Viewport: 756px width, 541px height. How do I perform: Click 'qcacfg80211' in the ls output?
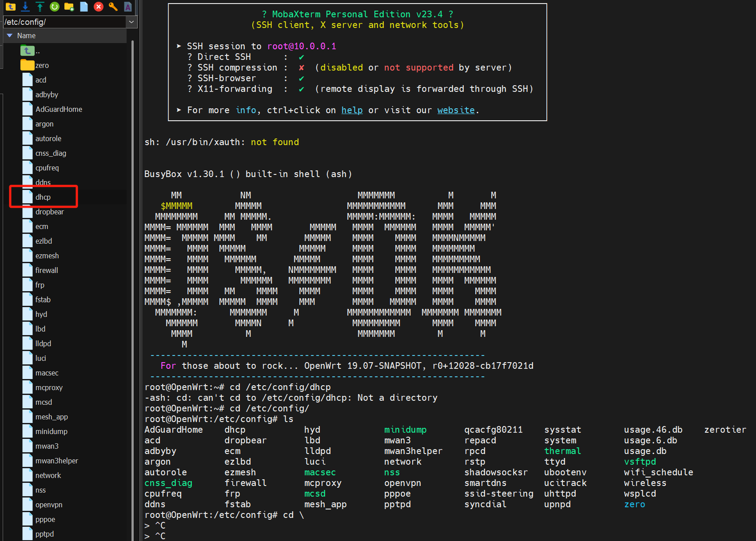493,430
